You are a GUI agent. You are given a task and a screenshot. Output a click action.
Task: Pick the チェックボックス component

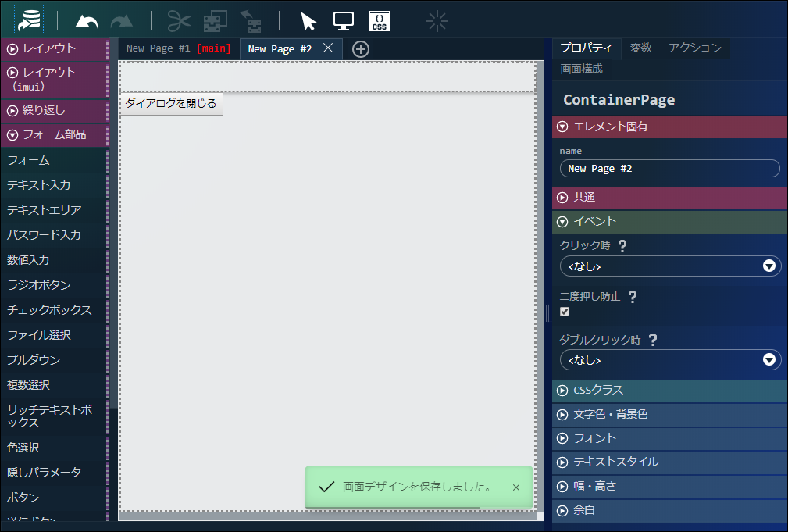coord(54,309)
